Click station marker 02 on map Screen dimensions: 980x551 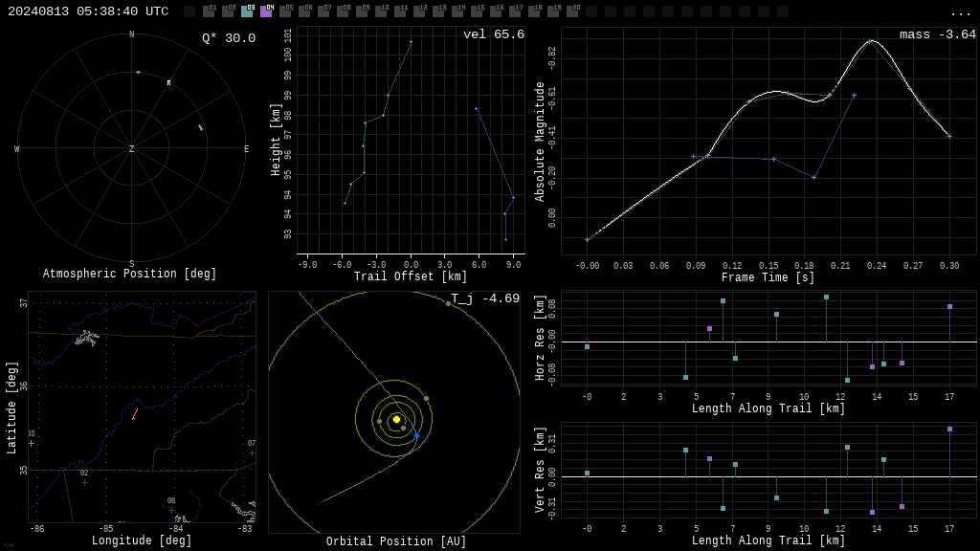84,482
